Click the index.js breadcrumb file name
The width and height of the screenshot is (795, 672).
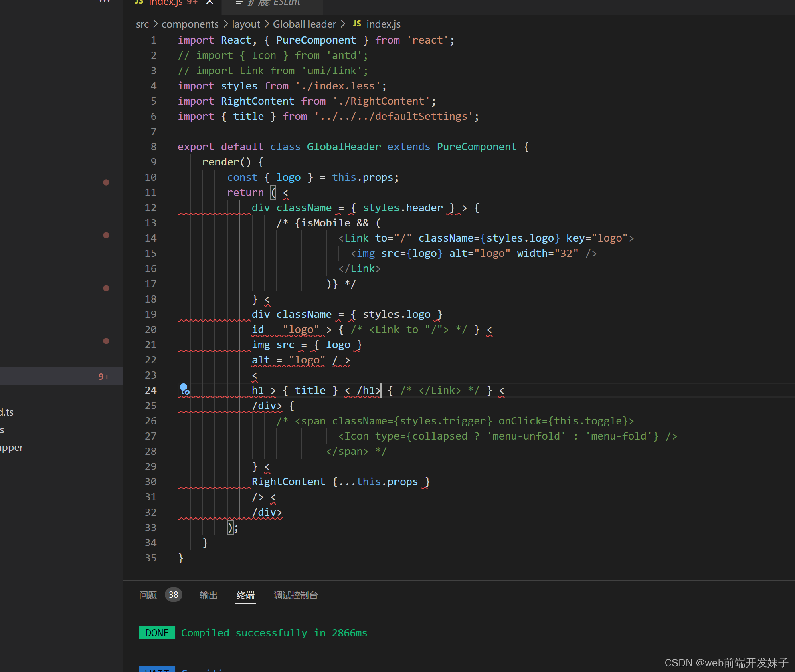(383, 24)
